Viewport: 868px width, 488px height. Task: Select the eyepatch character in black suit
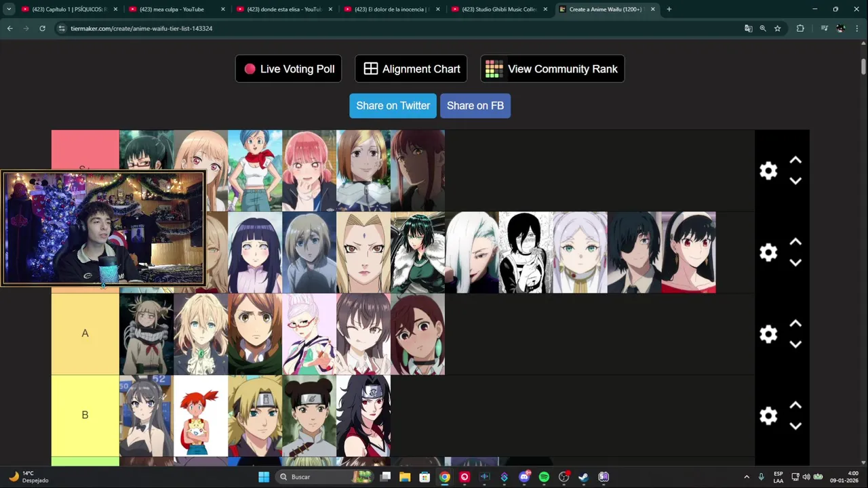pos(635,252)
